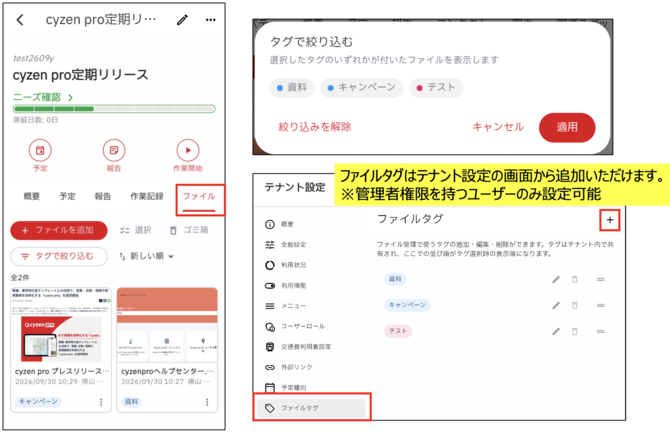Go back using the left arrow icon
Image resolution: width=670 pixels, height=432 pixels.
20,20
